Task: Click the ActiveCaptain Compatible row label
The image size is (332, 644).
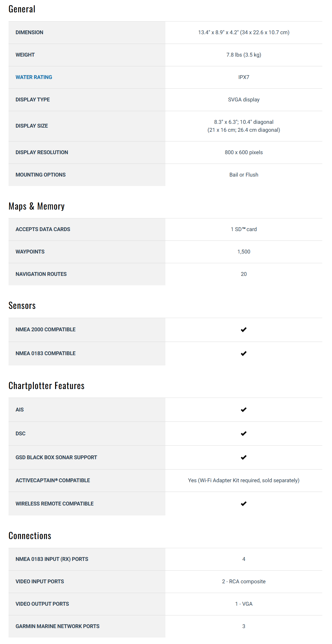Action: click(x=53, y=480)
